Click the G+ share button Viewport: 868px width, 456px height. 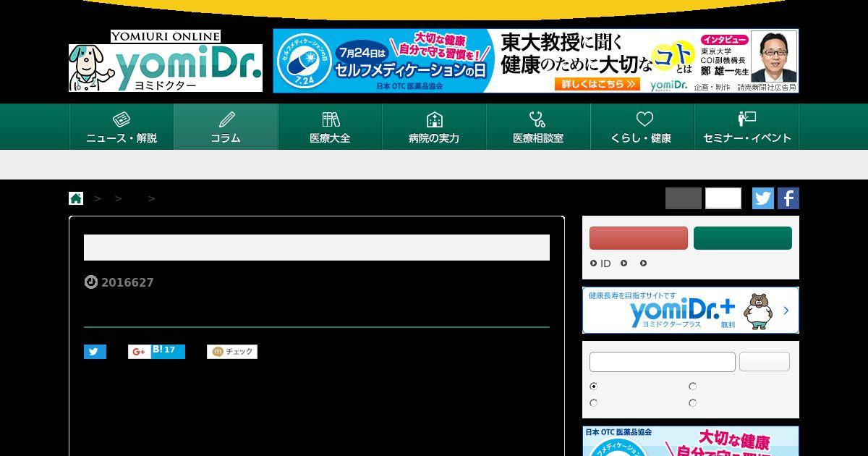click(x=139, y=352)
